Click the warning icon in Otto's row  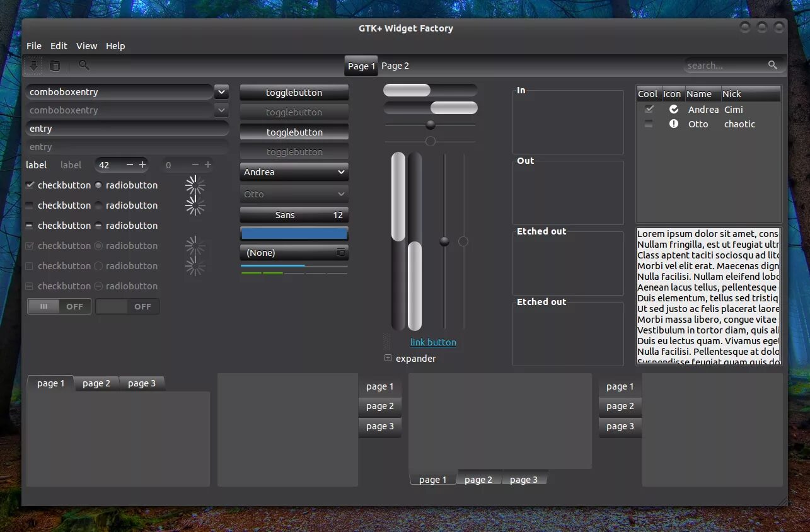point(674,124)
